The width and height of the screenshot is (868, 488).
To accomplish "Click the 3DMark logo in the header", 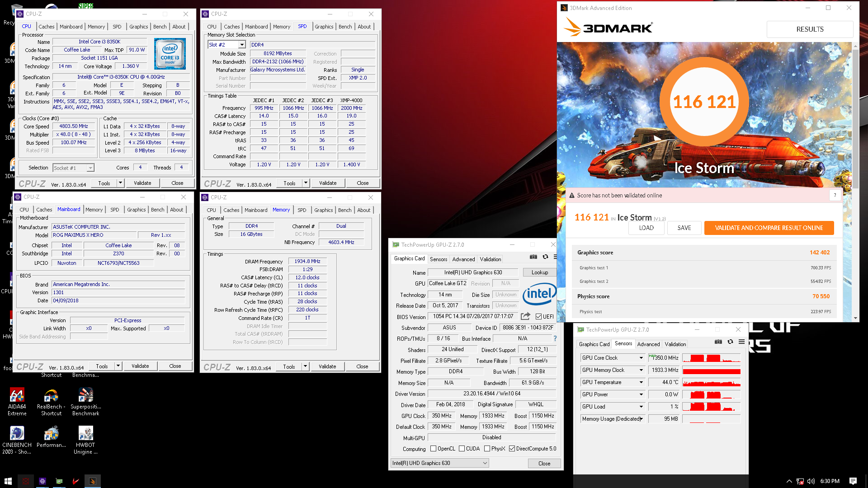I will tap(608, 28).
